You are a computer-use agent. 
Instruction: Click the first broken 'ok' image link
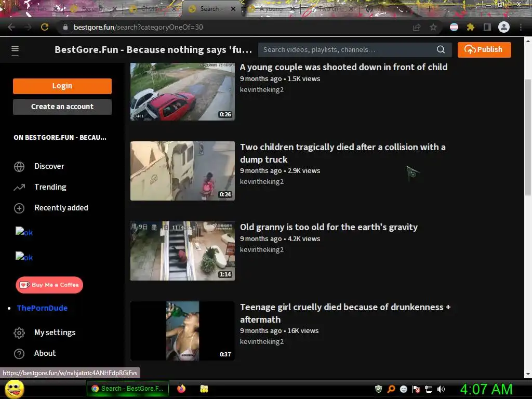tap(24, 232)
